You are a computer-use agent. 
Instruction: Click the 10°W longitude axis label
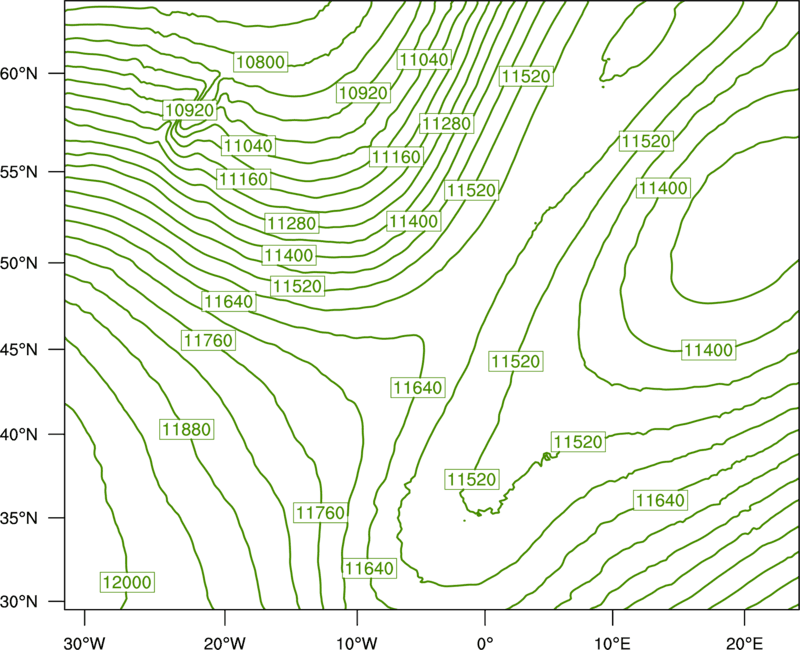click(x=357, y=643)
